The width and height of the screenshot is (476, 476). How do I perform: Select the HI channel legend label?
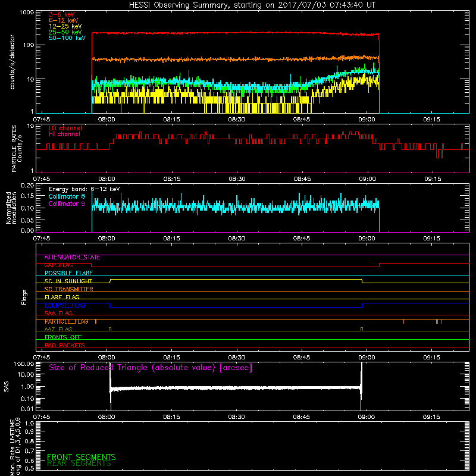click(x=64, y=134)
